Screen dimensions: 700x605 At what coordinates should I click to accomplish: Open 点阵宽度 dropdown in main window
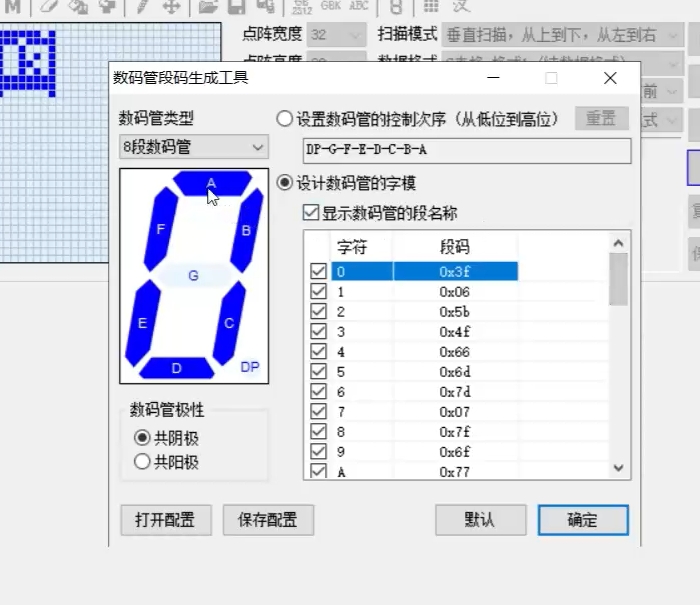click(337, 34)
